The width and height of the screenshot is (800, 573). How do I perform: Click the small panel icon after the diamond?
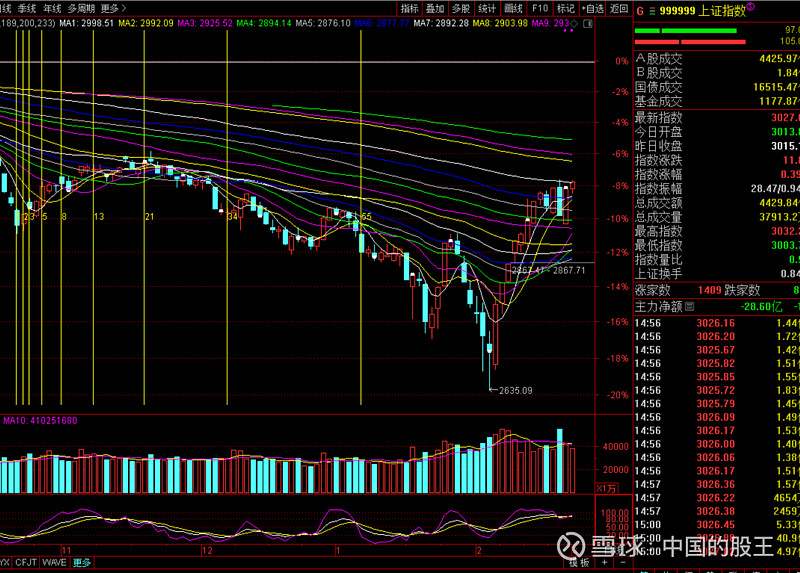pyautogui.click(x=588, y=23)
